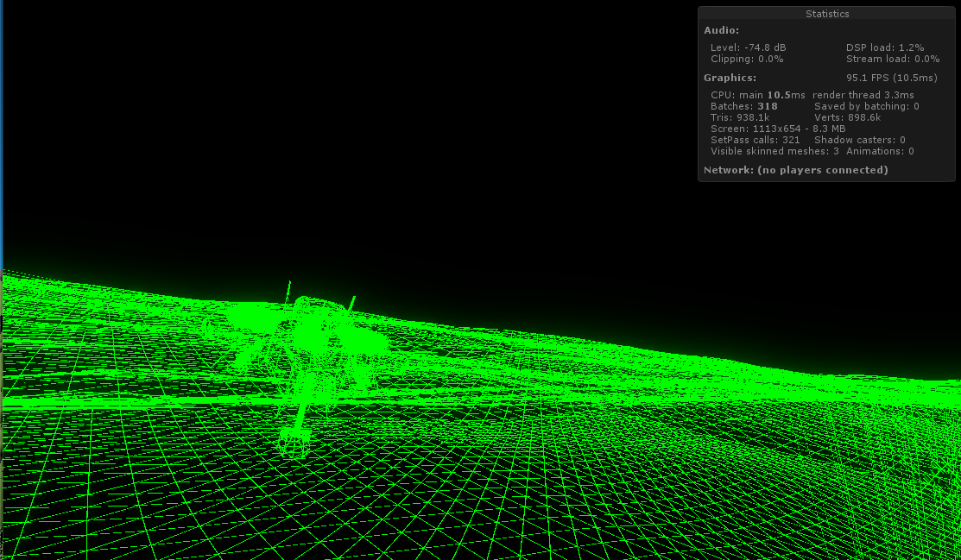Select the Batches: 318 statistic
961x560 pixels.
[x=744, y=106]
